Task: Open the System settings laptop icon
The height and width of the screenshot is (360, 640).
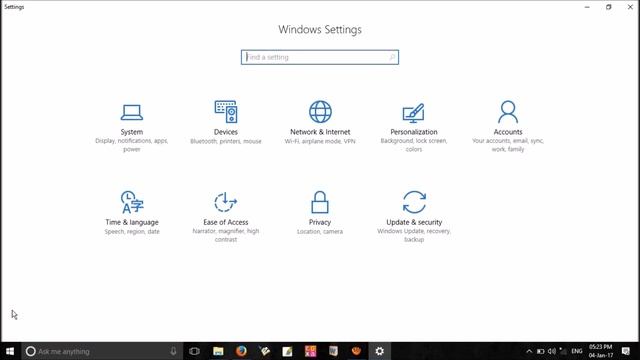Action: [131, 112]
